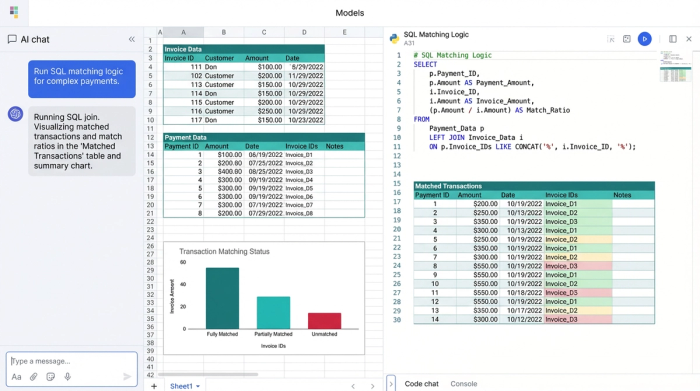
Task: Select the 08/25/2022 payment date cell
Action: point(264,171)
